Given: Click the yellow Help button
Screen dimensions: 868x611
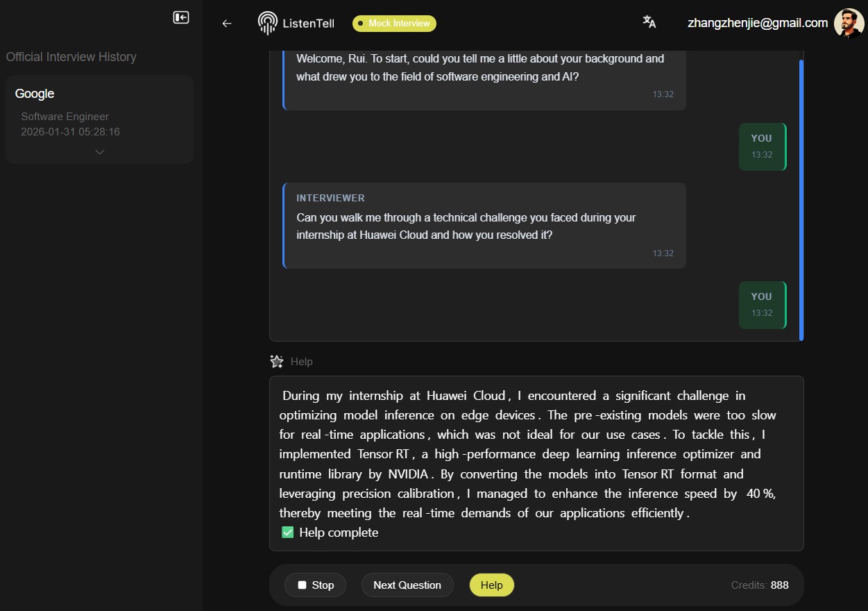Looking at the screenshot, I should click(491, 585).
